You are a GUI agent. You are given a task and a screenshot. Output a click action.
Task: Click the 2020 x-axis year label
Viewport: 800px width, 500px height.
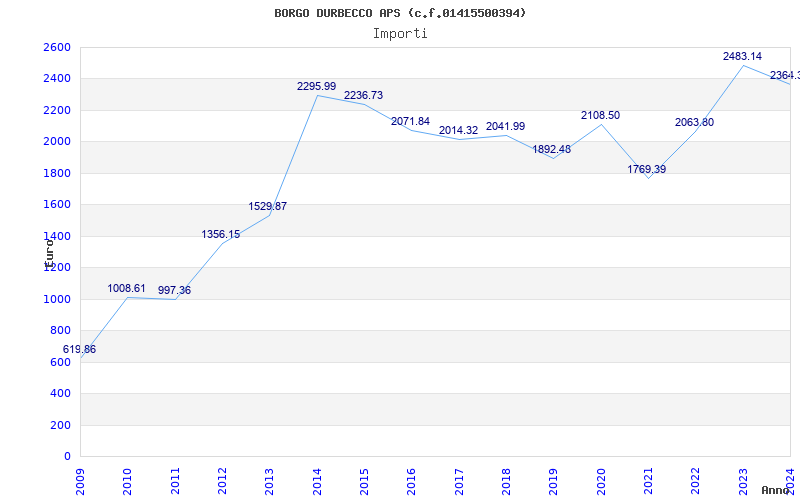point(601,482)
